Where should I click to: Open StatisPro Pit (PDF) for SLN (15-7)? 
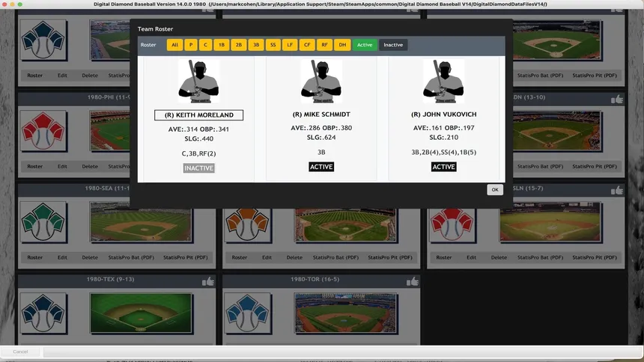[x=595, y=257]
